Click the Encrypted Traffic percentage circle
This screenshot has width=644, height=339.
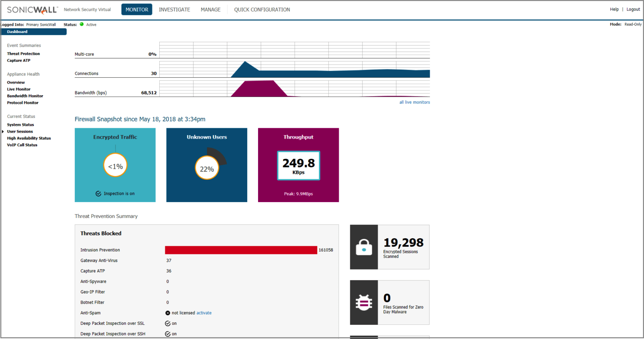[115, 166]
